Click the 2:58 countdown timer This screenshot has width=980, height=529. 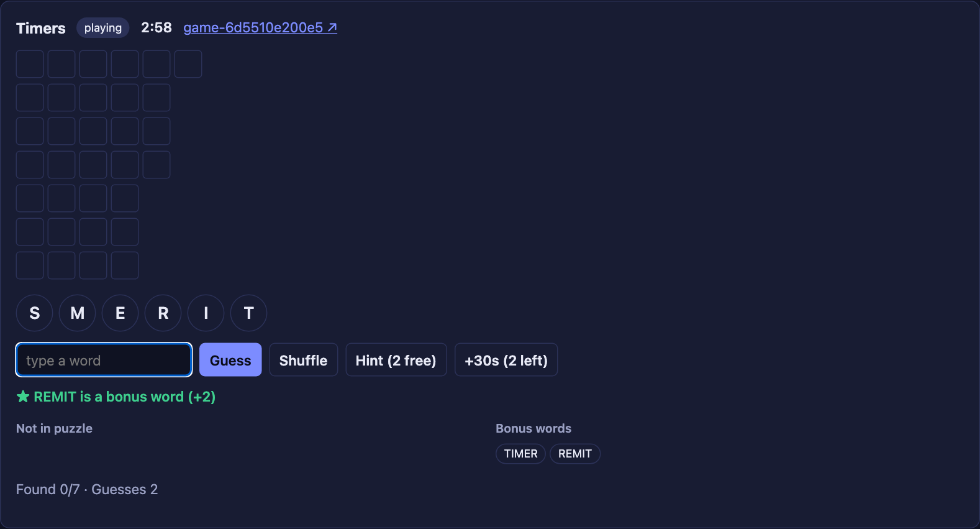tap(157, 28)
